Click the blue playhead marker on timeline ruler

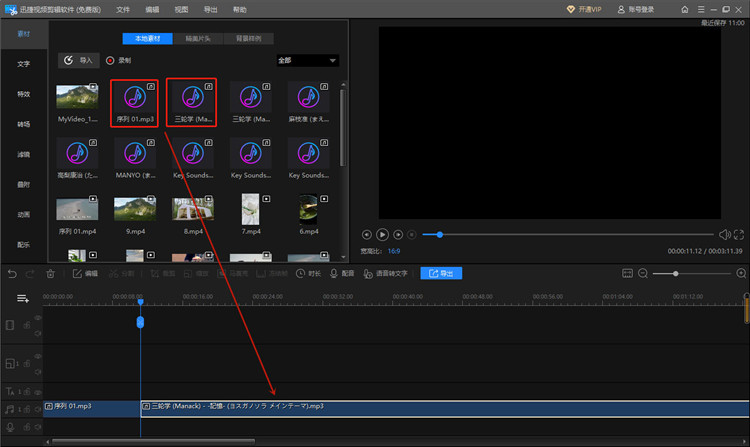tap(140, 302)
